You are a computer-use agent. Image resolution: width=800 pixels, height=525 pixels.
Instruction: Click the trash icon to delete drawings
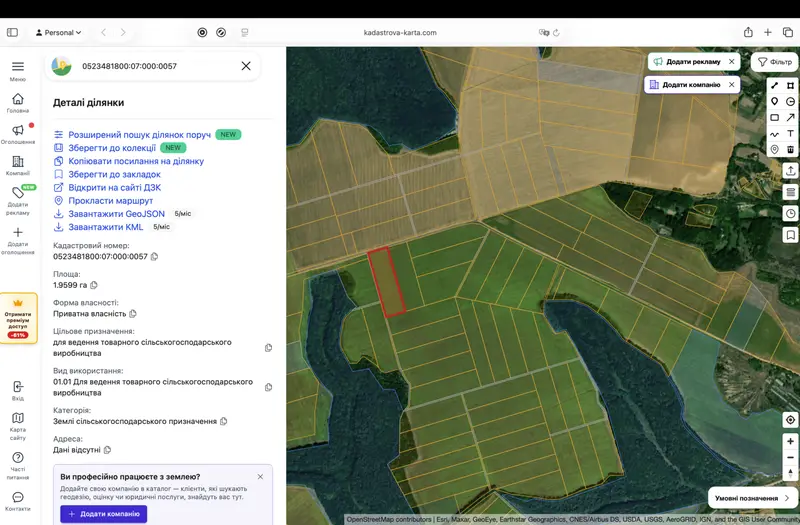pyautogui.click(x=790, y=149)
